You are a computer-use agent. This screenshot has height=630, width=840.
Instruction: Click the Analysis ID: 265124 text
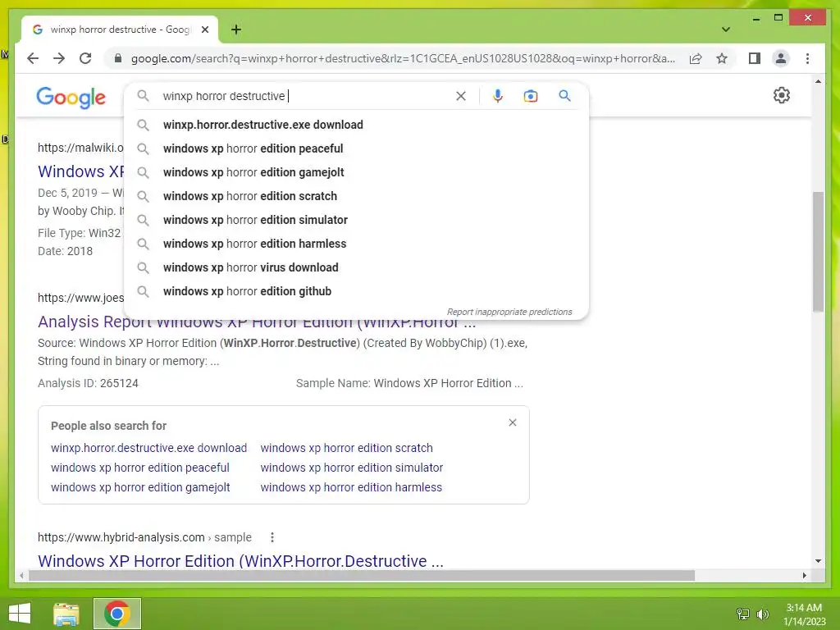88,383
